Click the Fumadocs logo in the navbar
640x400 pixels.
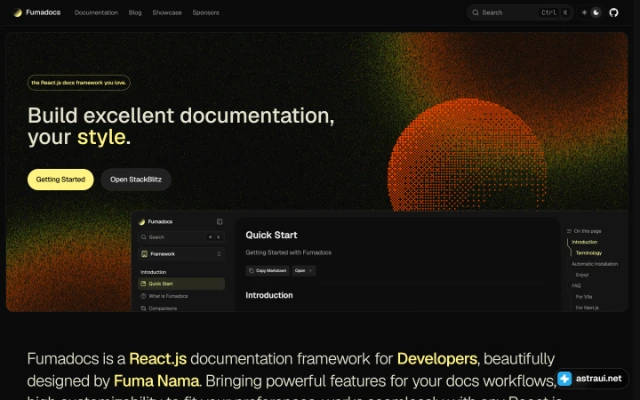[37, 13]
